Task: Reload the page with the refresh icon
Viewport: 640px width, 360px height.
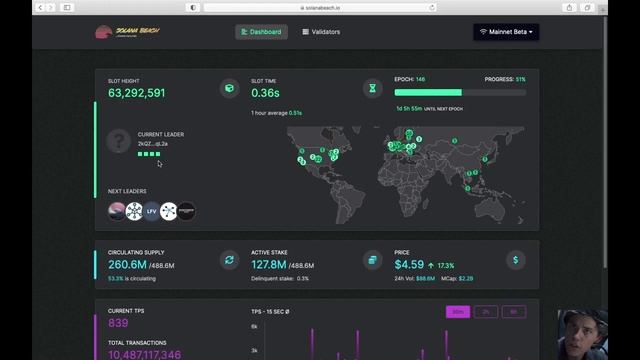Action: [x=432, y=7]
